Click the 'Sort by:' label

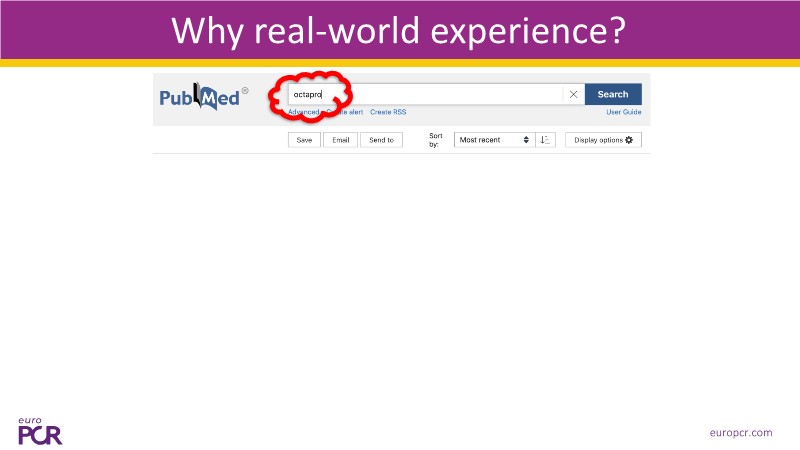pos(436,140)
